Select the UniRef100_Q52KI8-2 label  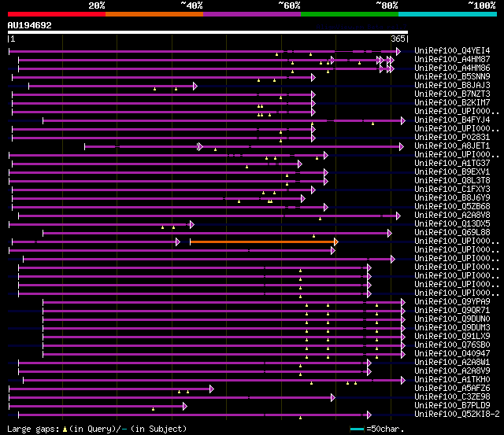457,415
